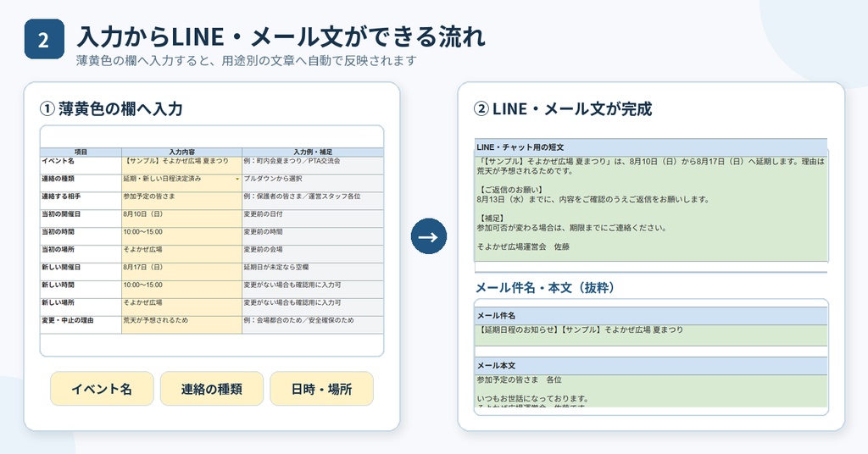
Task: Click the 項目 column header
Action: click(x=81, y=152)
